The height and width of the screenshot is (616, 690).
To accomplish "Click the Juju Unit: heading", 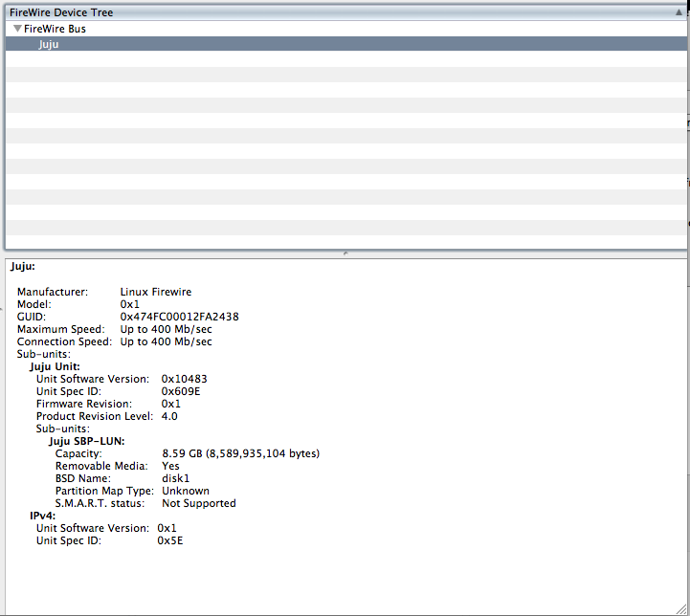I will coord(55,366).
